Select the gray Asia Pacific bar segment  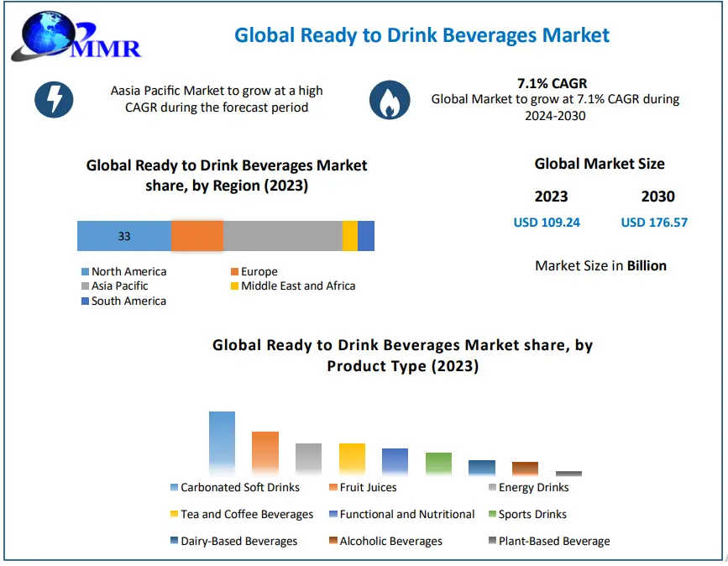pos(282,236)
